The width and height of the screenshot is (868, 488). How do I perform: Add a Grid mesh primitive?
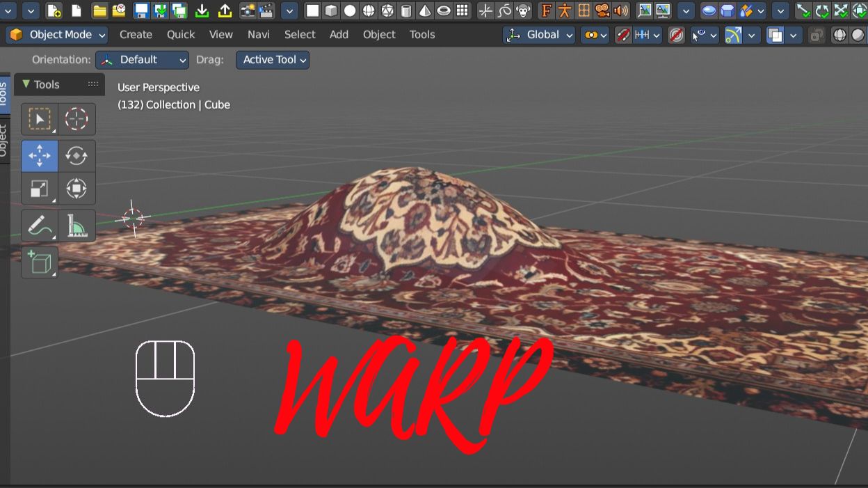(463, 10)
